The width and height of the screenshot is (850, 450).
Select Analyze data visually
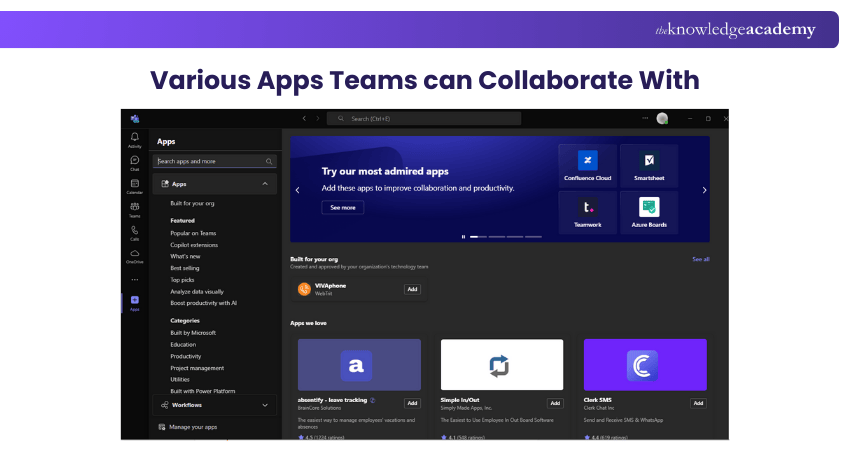coord(197,292)
